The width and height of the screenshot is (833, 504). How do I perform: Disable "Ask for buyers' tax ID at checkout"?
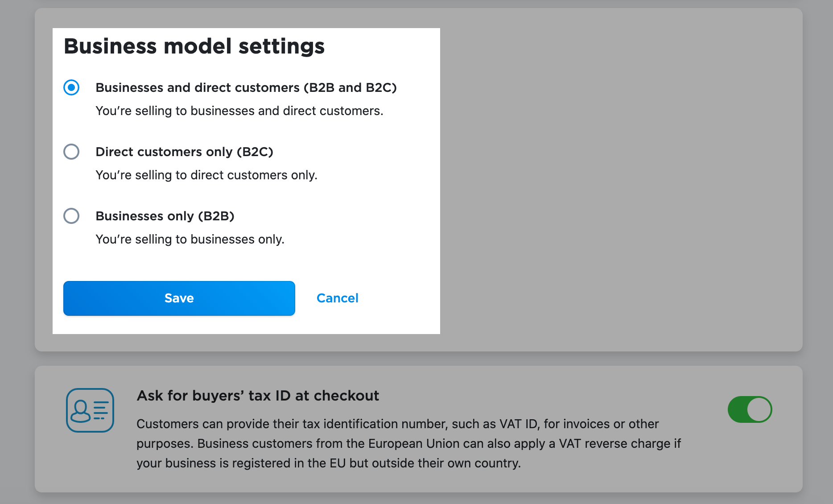click(750, 409)
